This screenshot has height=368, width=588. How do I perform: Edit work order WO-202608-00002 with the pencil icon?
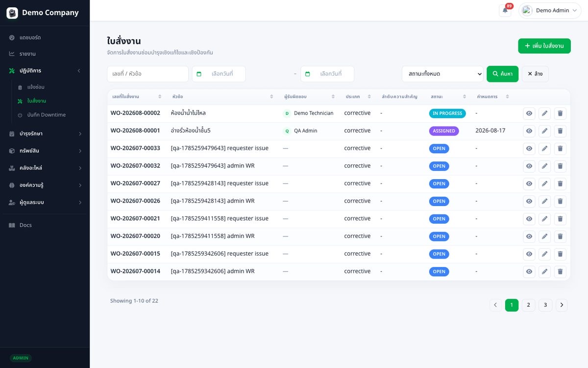tap(544, 113)
